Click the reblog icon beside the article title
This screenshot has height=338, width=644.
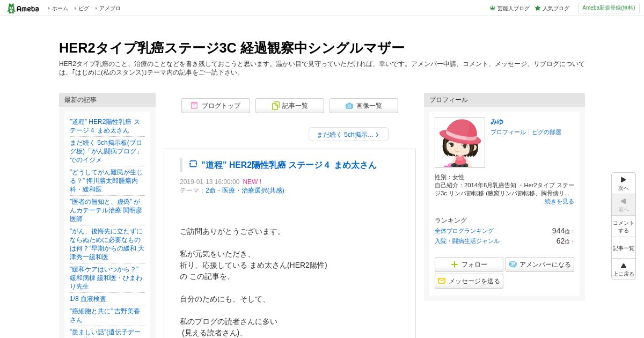193,164
